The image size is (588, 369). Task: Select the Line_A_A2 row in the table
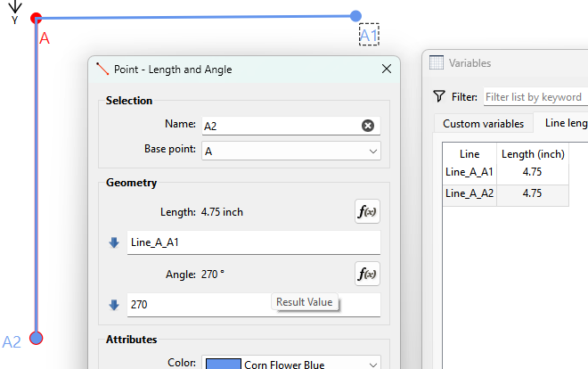coord(469,193)
